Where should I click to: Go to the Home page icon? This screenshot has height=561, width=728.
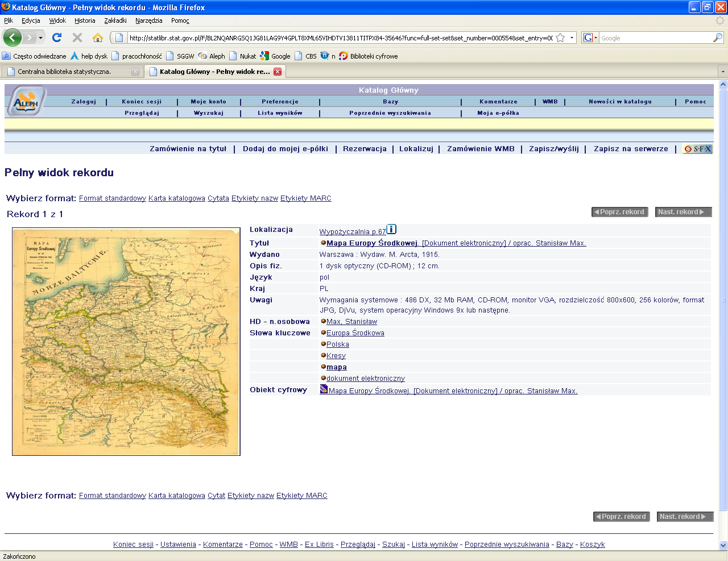(x=98, y=38)
